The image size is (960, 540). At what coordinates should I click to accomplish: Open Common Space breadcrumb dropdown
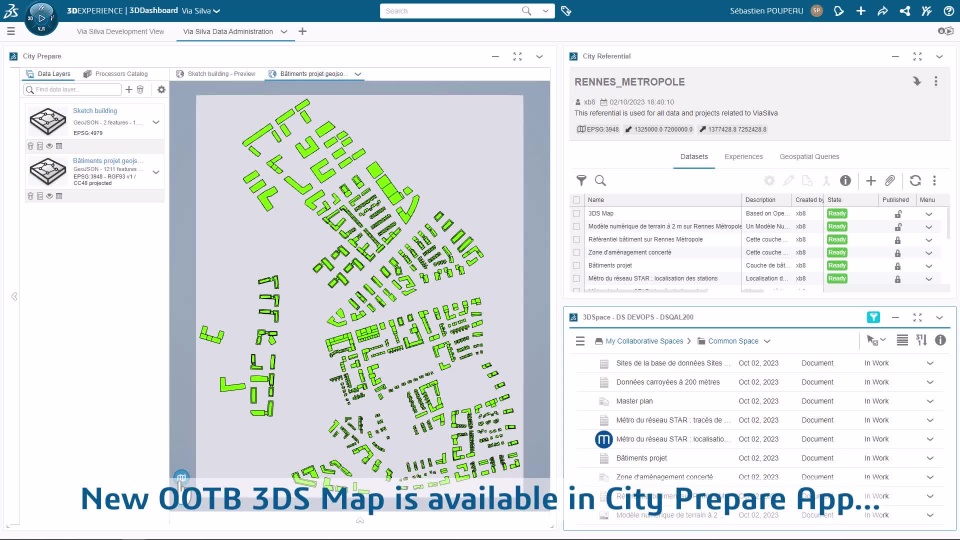tap(767, 341)
